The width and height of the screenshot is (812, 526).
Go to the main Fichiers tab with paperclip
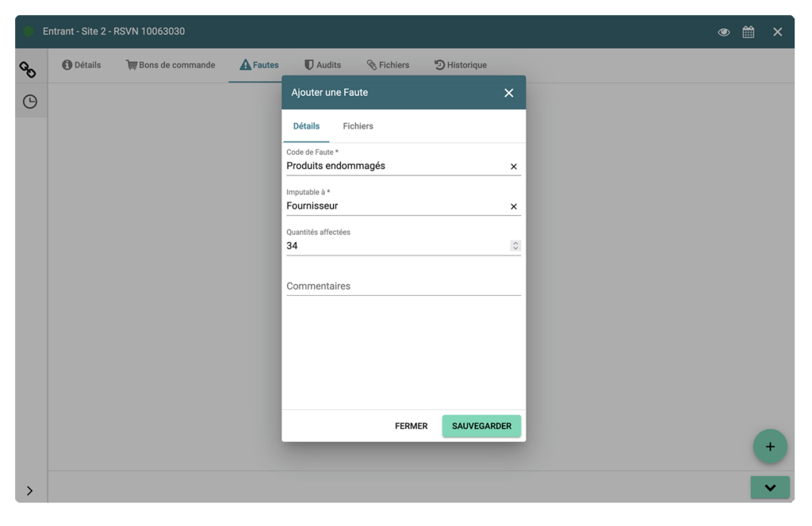click(388, 65)
